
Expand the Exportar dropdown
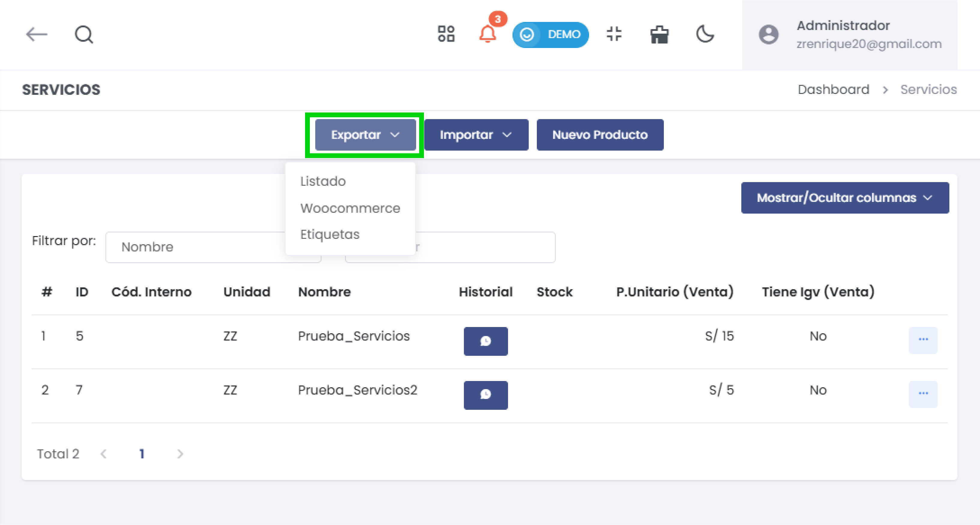pyautogui.click(x=365, y=135)
